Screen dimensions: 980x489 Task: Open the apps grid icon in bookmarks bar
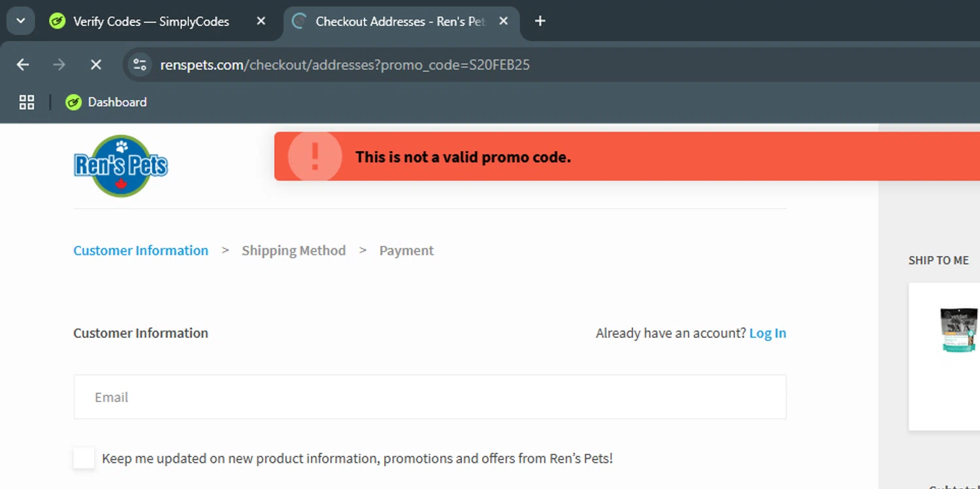[x=27, y=102]
